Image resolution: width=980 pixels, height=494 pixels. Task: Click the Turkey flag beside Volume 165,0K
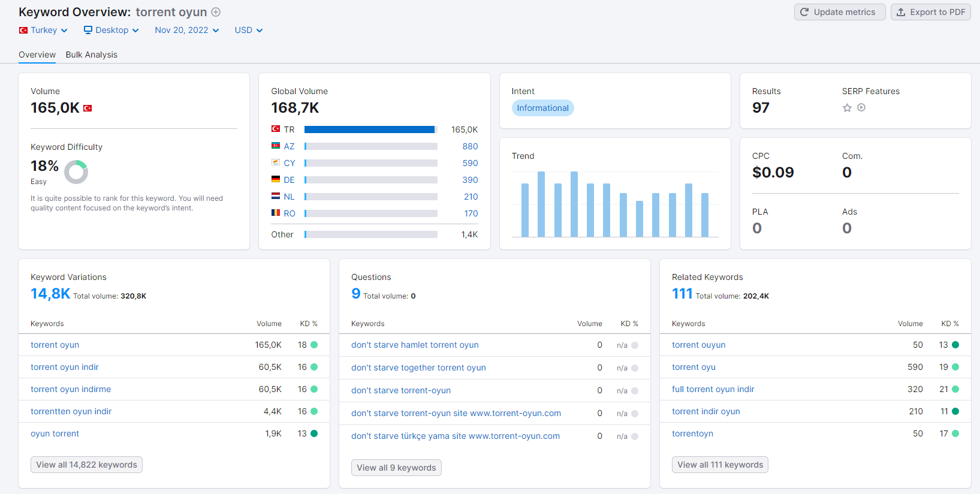(88, 109)
